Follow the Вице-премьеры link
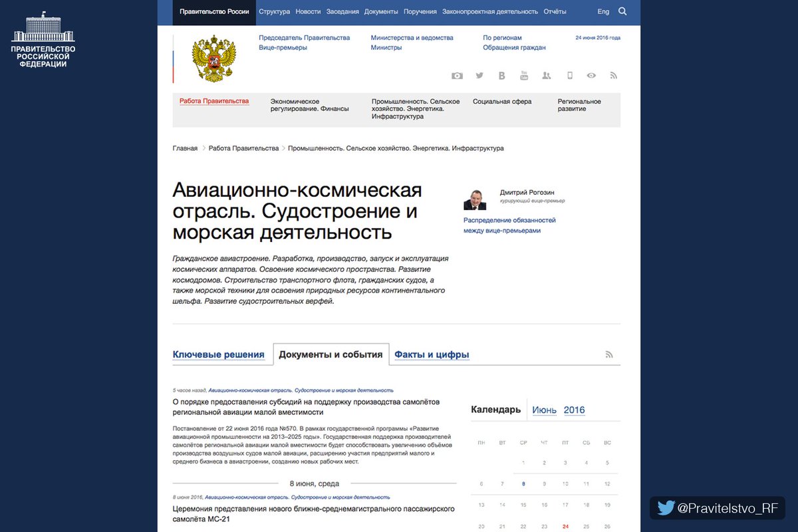Image resolution: width=798 pixels, height=532 pixels. (x=283, y=48)
